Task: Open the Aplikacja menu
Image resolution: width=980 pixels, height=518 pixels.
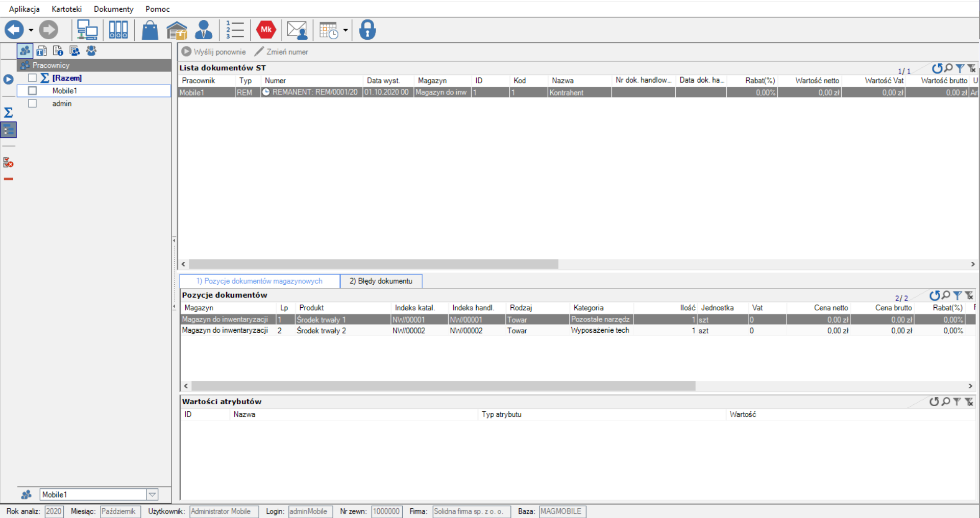Action: click(x=24, y=9)
